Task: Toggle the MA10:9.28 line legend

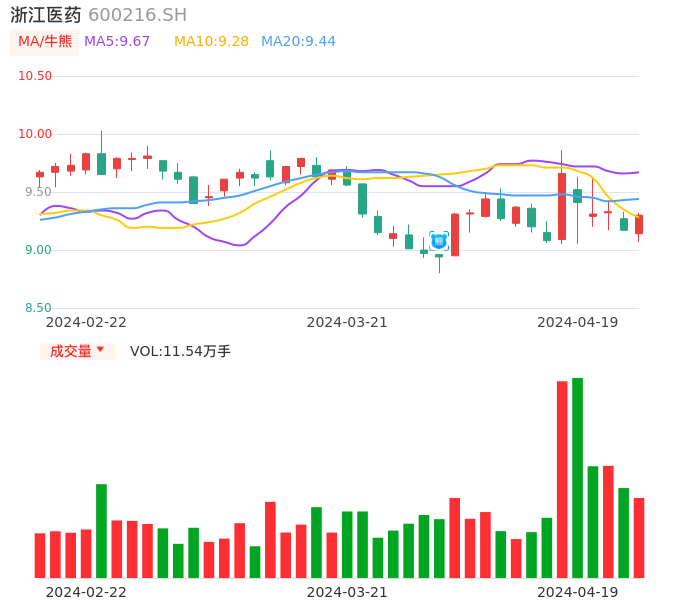Action: point(211,42)
